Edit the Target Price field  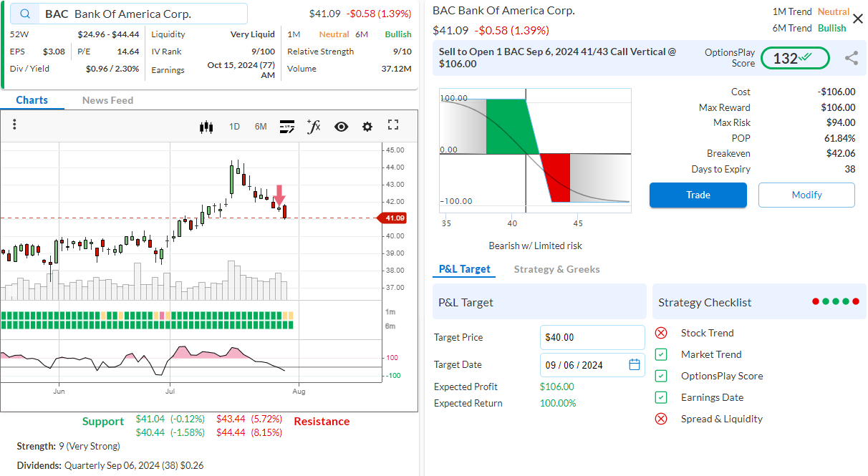click(x=592, y=337)
